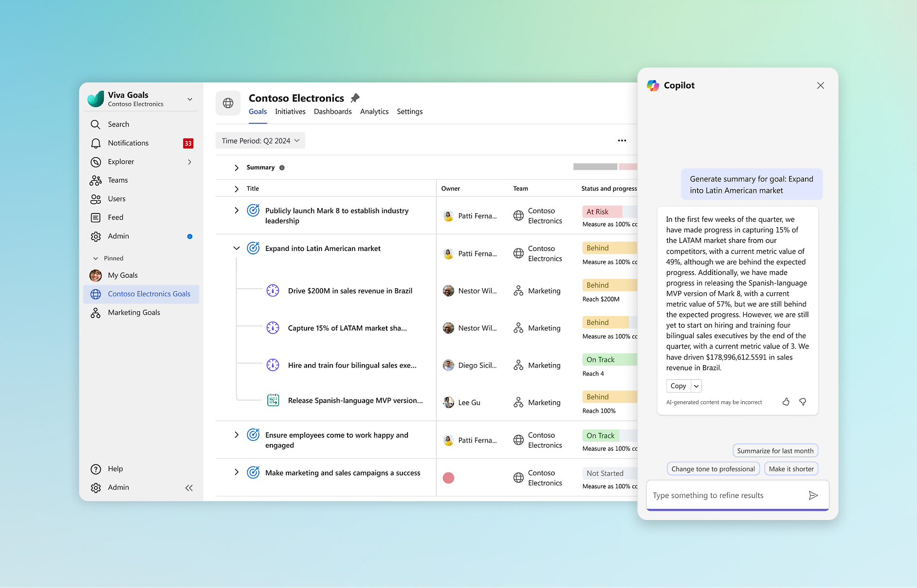This screenshot has width=917, height=588.
Task: Click the globe icon beside page title
Action: pos(228,103)
